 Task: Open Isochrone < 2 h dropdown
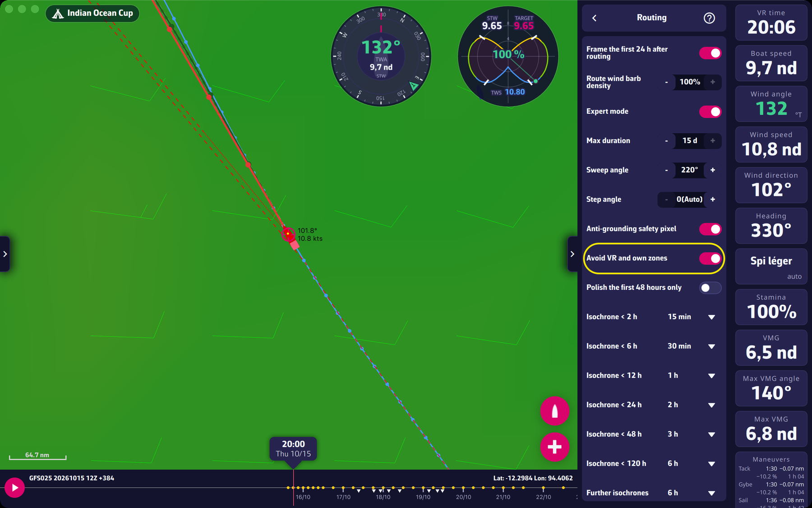[x=711, y=317]
